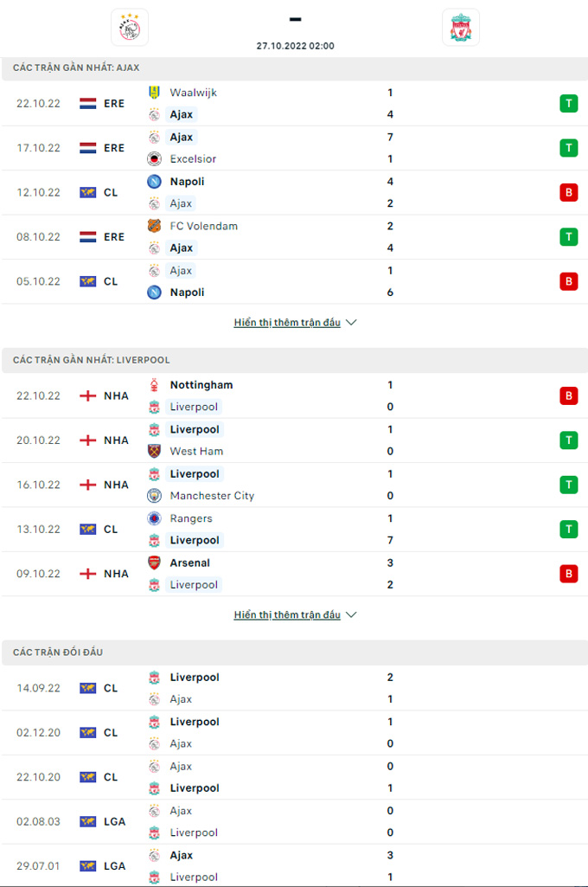This screenshot has height=887, width=588.
Task: Expand more Ajax matches with the chevron
Action: point(350,323)
